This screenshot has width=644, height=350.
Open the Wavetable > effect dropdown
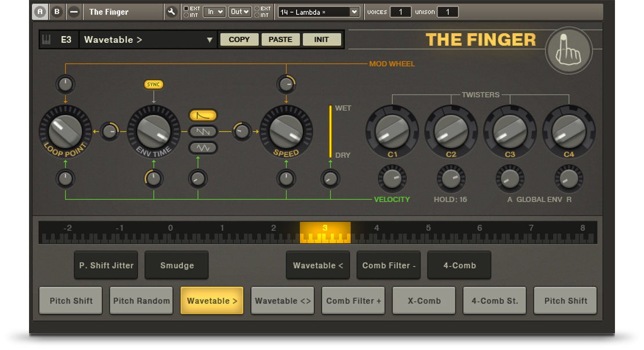(149, 39)
